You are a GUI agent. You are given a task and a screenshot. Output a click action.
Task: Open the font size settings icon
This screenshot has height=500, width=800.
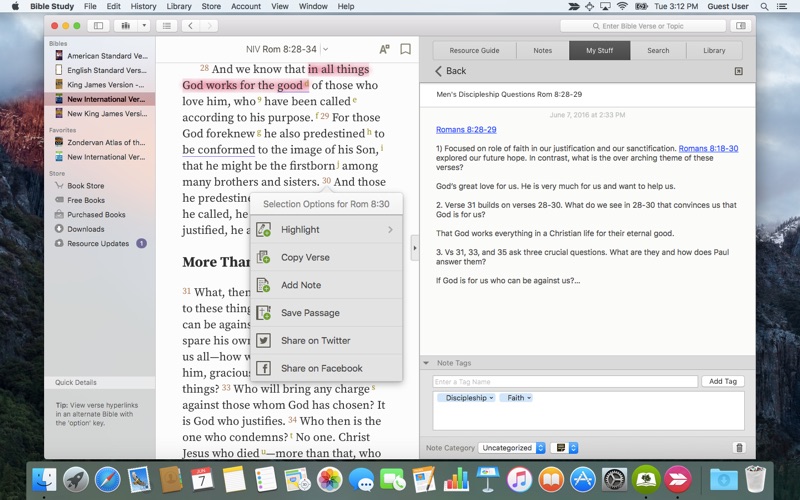tap(384, 49)
